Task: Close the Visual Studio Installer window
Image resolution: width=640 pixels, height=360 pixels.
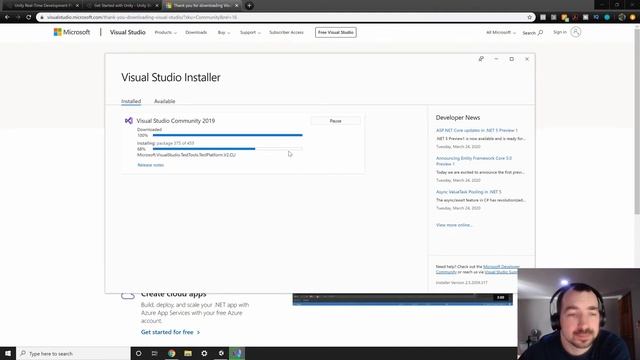Action: point(527,59)
